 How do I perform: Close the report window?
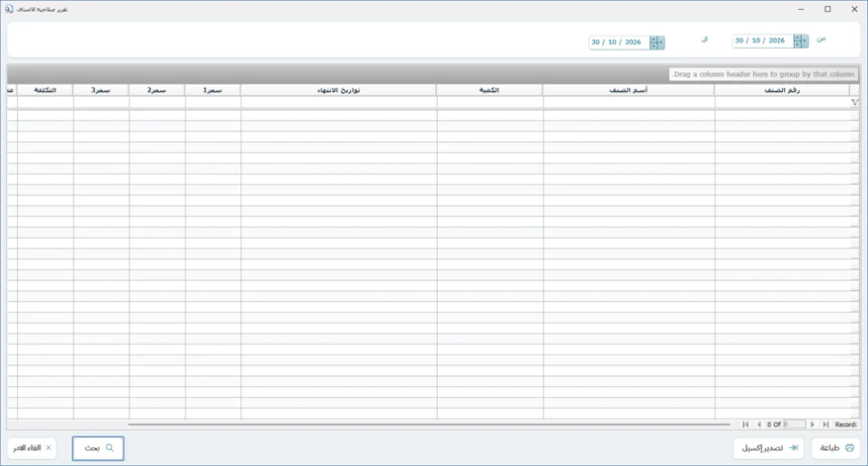[854, 9]
